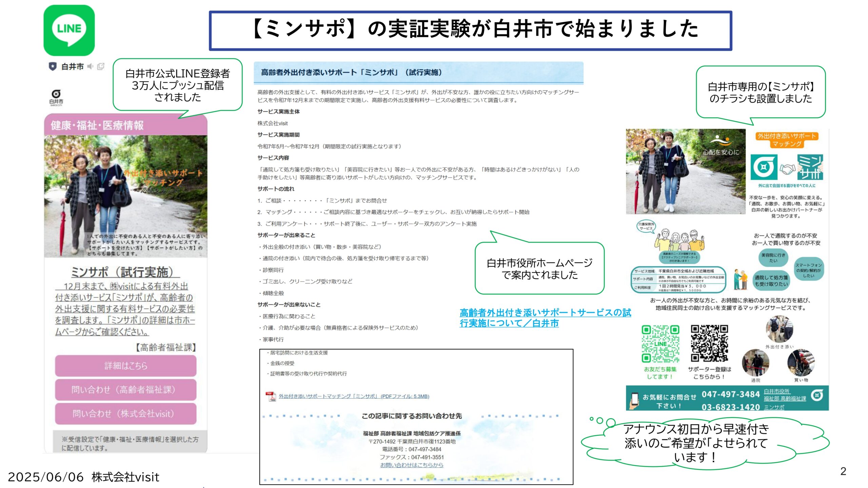Screen dimensions: 868x488
Task: Click the black サポーター登録 QR code
Action: point(709,343)
